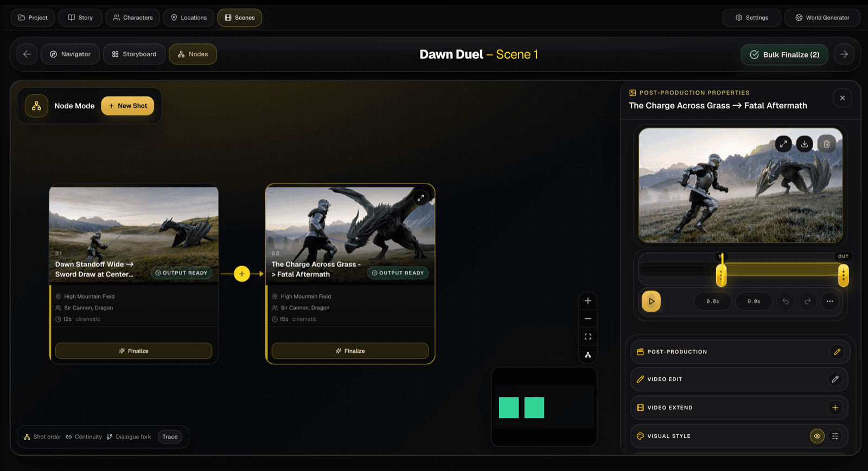Image resolution: width=868 pixels, height=471 pixels.
Task: Delete the preview video
Action: [x=827, y=144]
